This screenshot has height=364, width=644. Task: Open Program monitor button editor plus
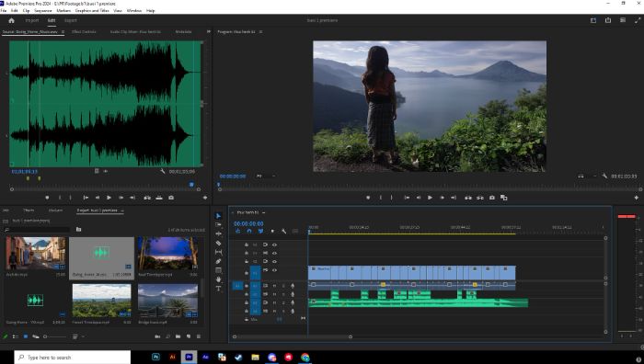tap(637, 198)
